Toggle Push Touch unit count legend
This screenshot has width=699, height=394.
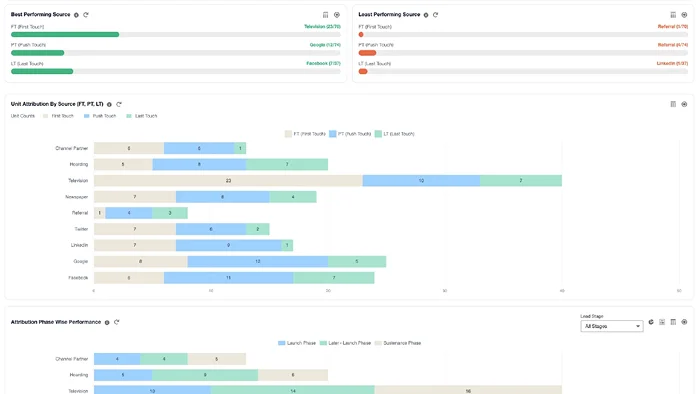100,116
